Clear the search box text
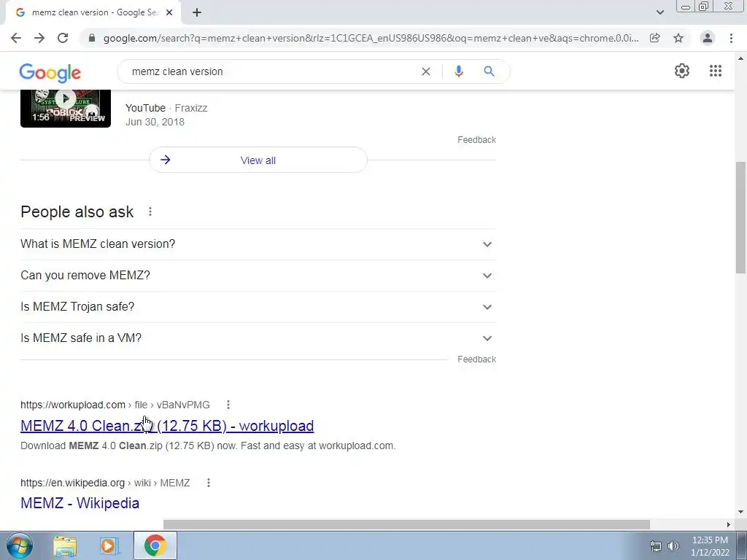This screenshot has height=560, width=747. (x=426, y=71)
